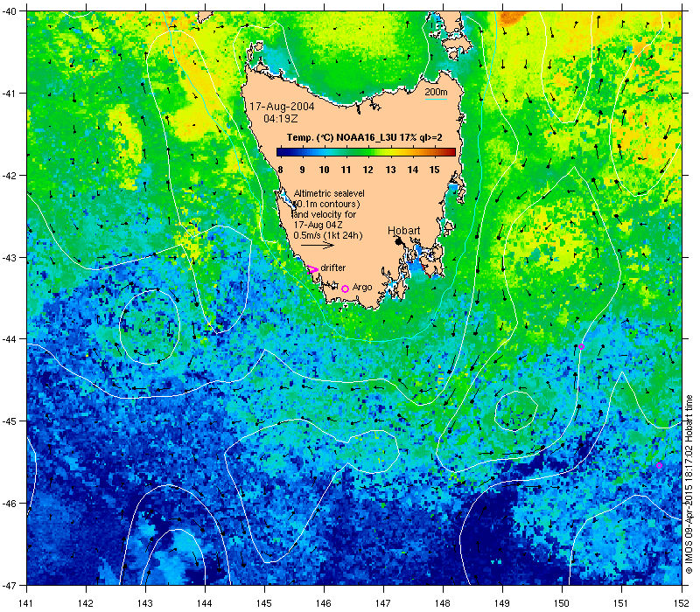The height and width of the screenshot is (612, 700).
Task: Click the latitude axis label '-45'
Action: (x=9, y=421)
